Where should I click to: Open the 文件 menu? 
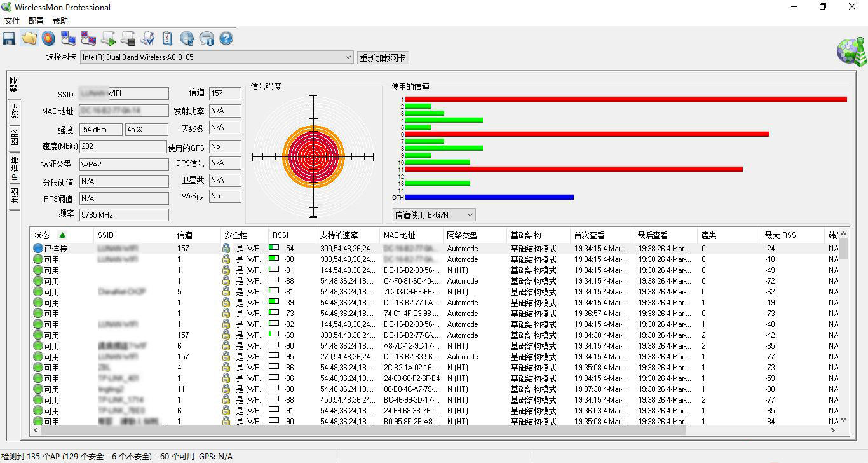[13, 21]
